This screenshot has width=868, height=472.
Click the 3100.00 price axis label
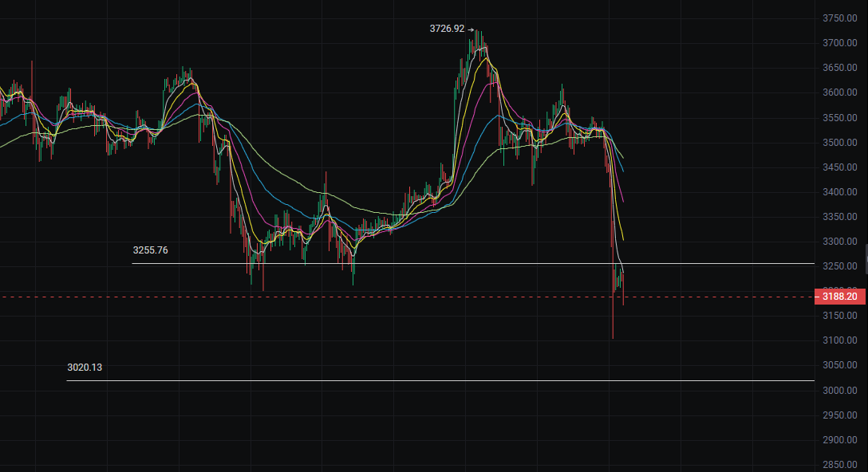pyautogui.click(x=839, y=341)
